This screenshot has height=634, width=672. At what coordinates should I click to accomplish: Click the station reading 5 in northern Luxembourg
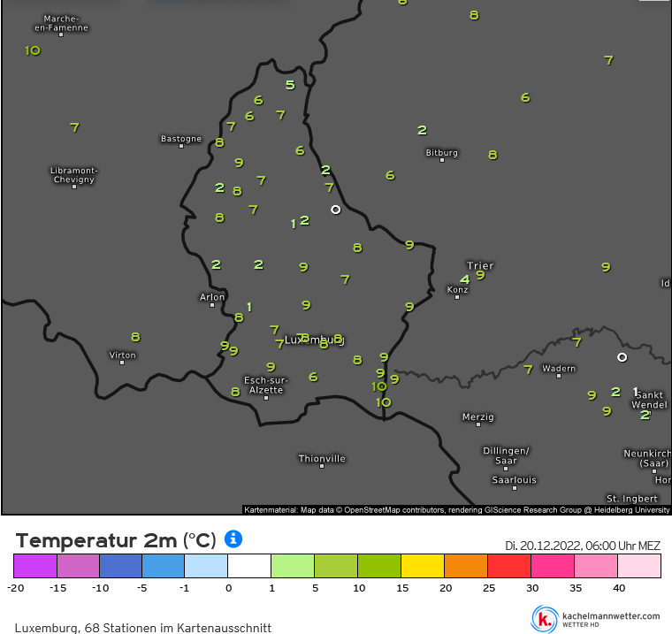[x=290, y=85]
